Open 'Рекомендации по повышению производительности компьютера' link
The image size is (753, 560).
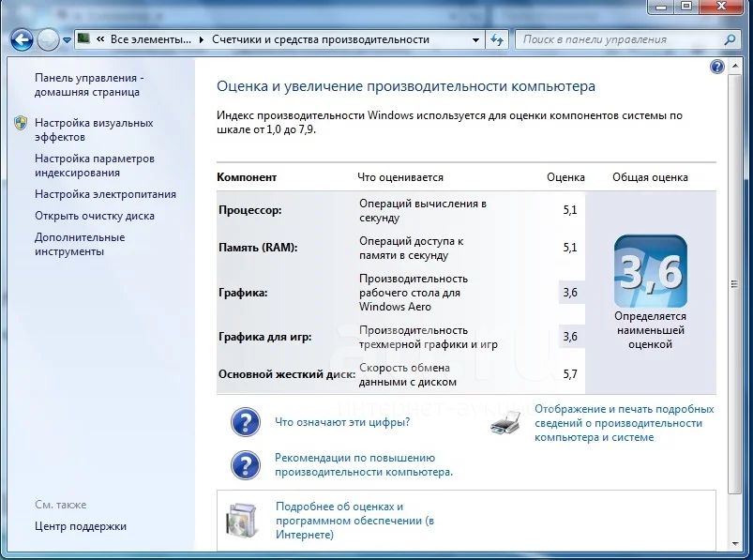(364, 465)
